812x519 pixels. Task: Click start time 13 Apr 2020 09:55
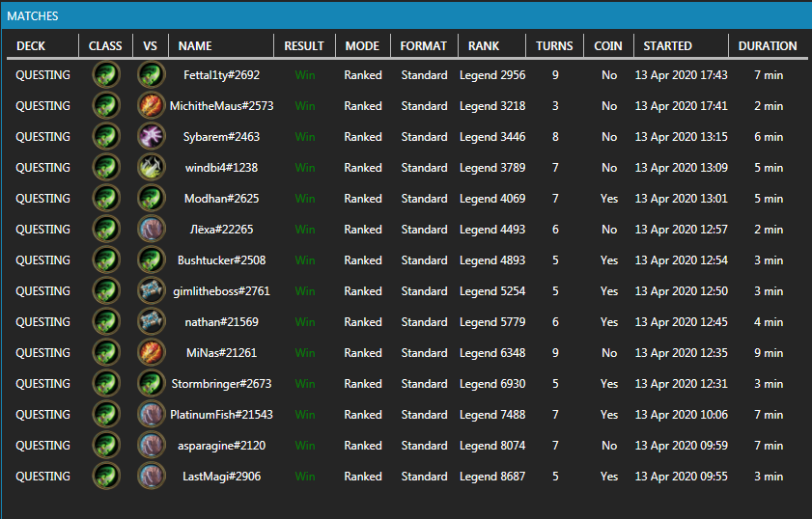[681, 477]
